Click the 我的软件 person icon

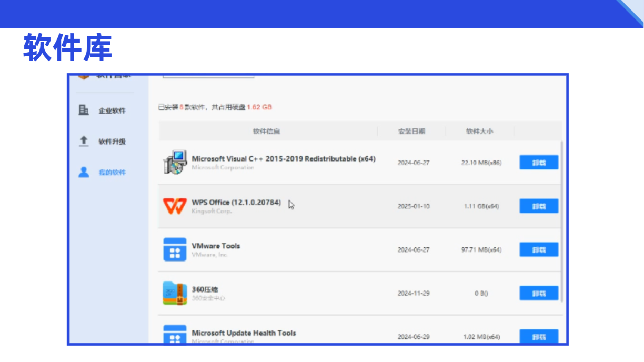pyautogui.click(x=84, y=172)
